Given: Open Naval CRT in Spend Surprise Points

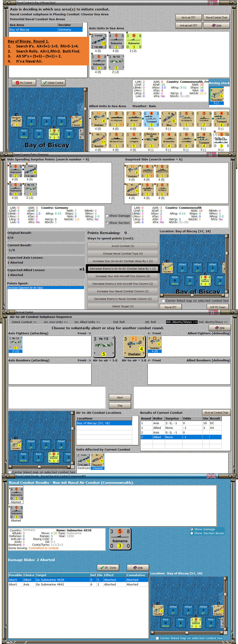Looking at the screenshot, I should pyautogui.click(x=171, y=307).
